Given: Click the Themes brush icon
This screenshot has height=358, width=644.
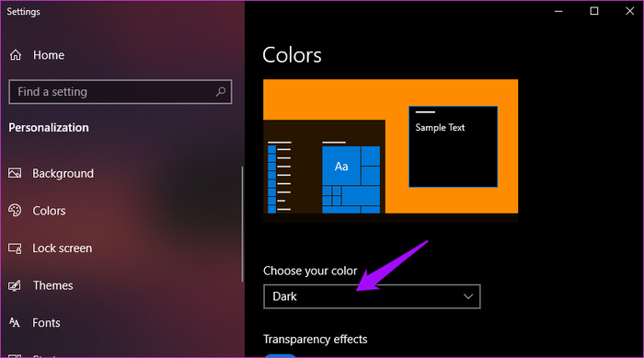Looking at the screenshot, I should 15,285.
